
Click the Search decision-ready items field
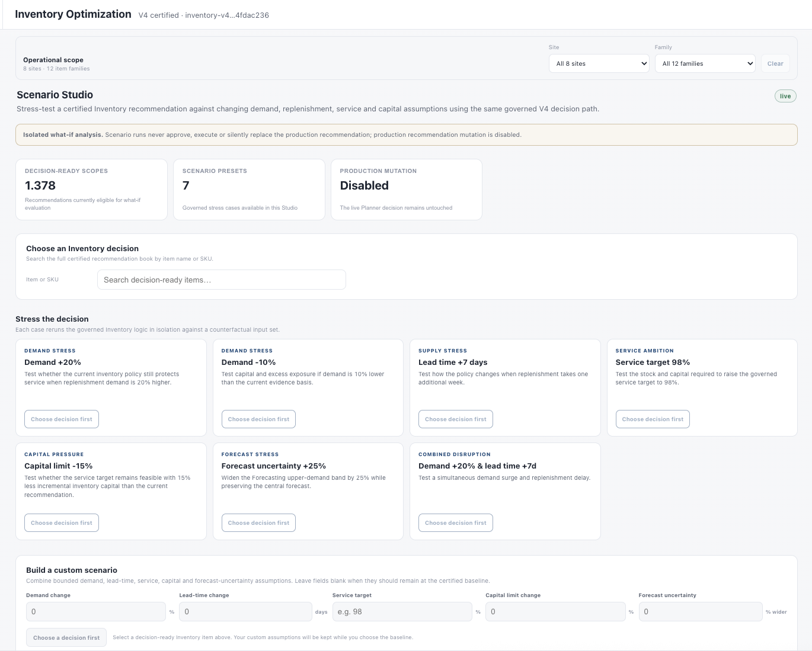click(221, 280)
